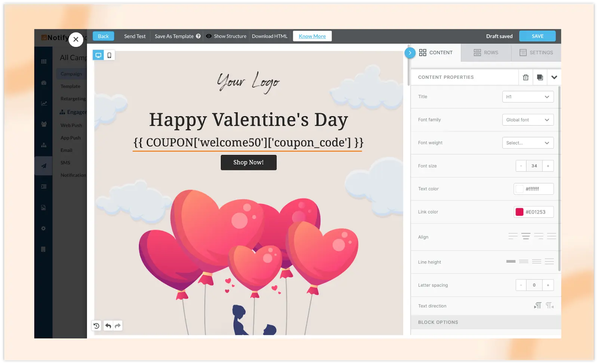Set text direction to right-to-left

[549, 306]
